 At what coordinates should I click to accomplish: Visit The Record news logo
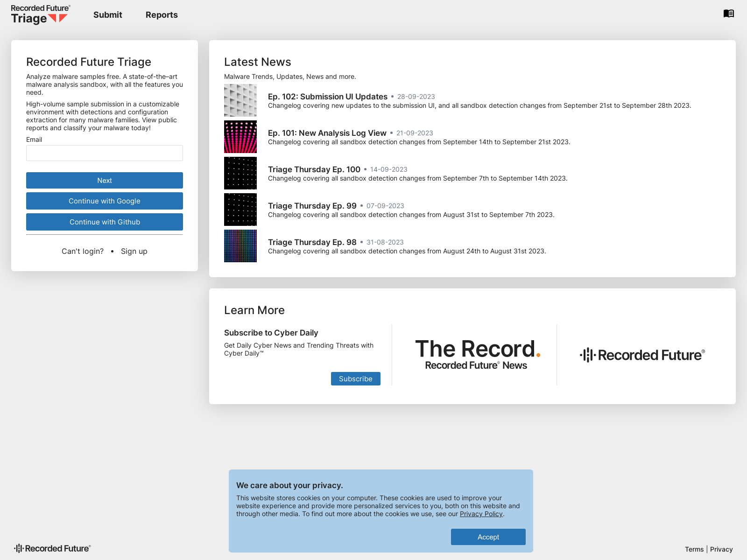pyautogui.click(x=477, y=355)
